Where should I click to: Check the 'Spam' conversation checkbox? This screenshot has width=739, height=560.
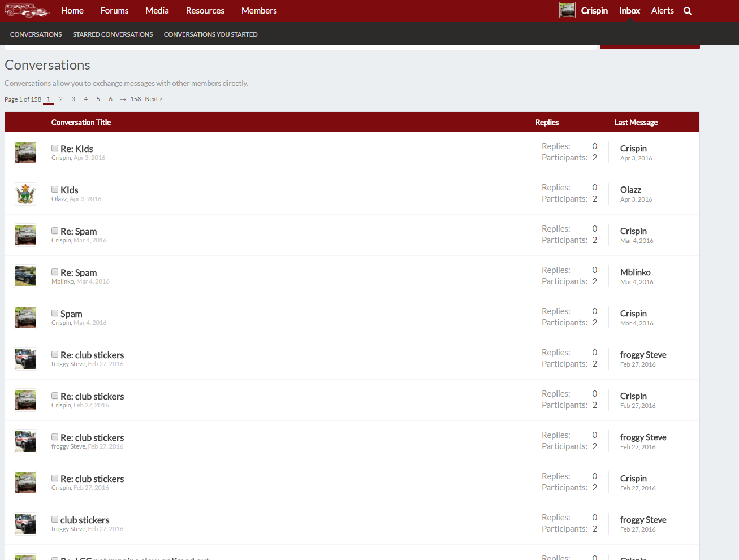coord(55,313)
